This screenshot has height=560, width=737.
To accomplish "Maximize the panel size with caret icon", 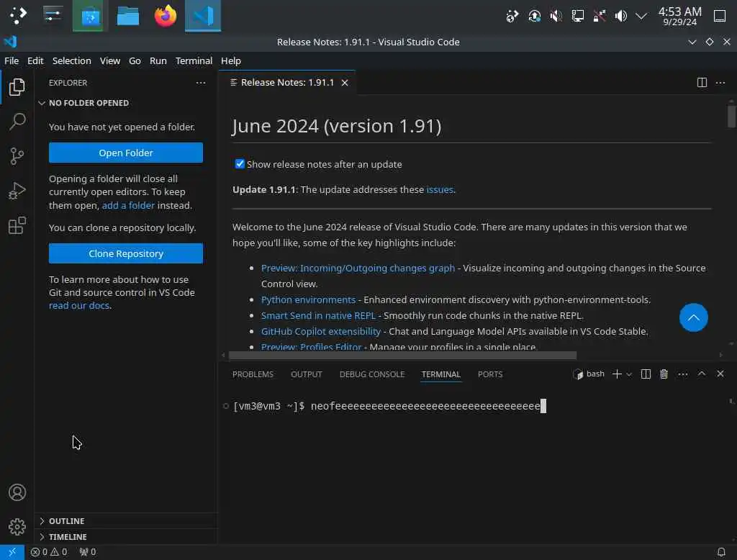I will tap(701, 374).
